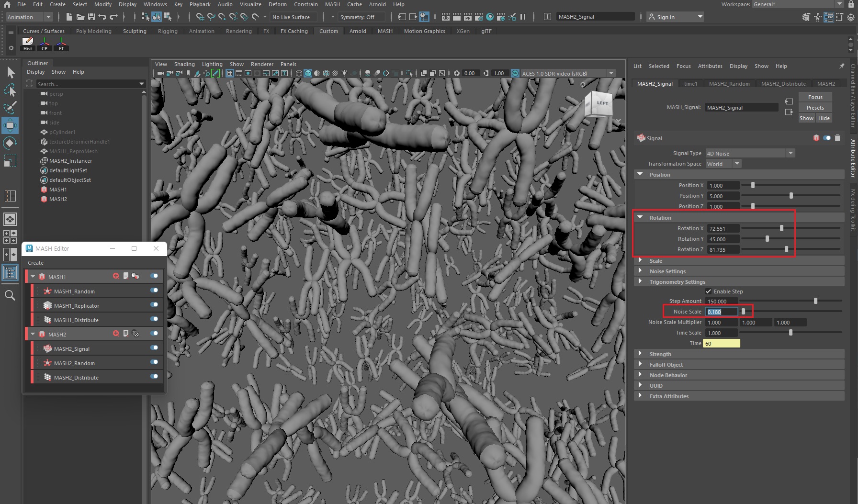Click the add node icon on MASH1 row
Viewport: 858px width, 504px height.
(116, 276)
